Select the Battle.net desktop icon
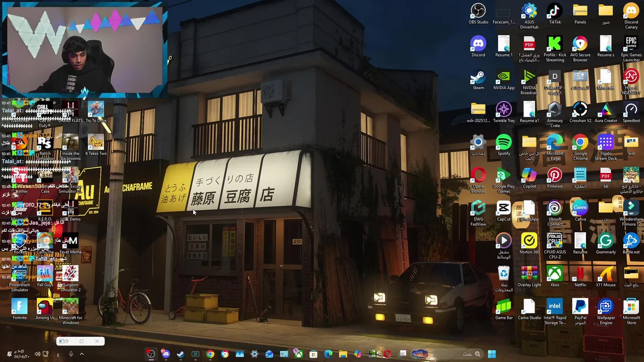644x362 pixels. [x=631, y=244]
